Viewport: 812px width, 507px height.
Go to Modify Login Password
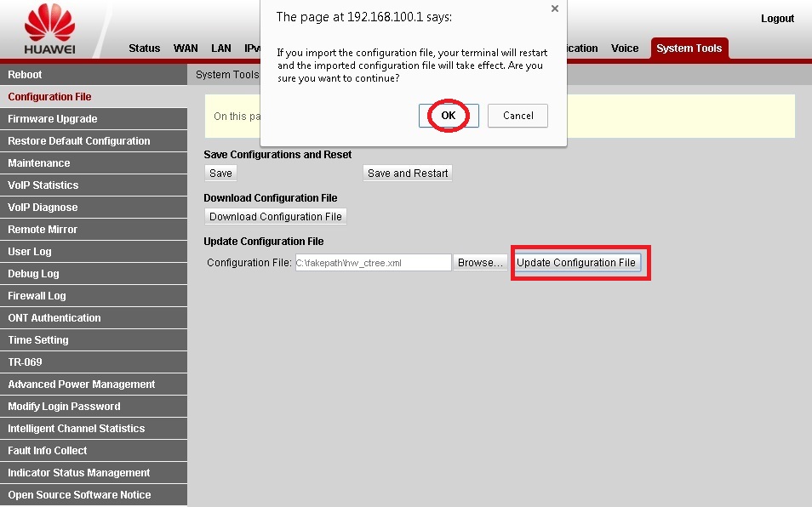coord(64,407)
